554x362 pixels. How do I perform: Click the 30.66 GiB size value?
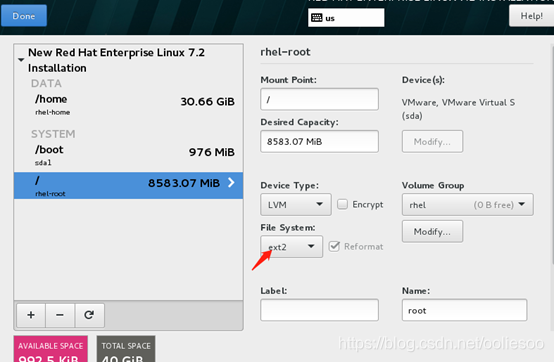207,102
